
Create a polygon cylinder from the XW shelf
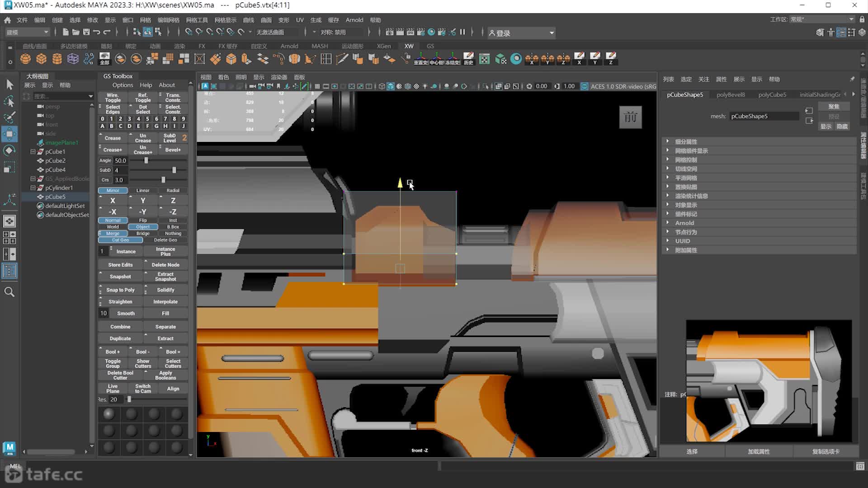[x=57, y=59]
